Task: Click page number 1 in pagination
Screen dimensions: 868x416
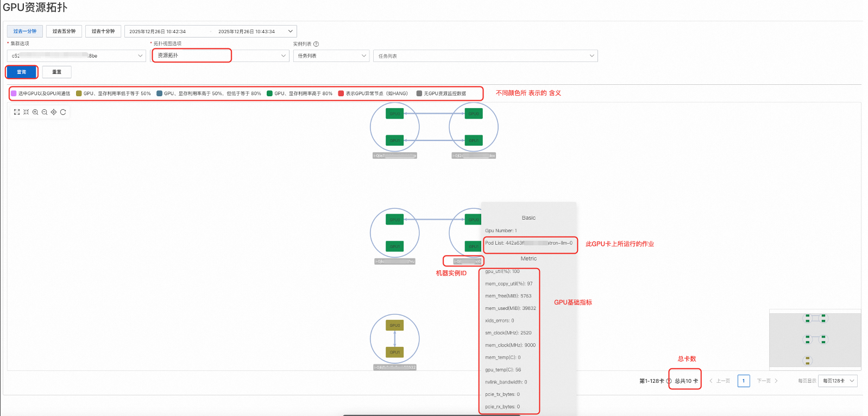Action: (x=744, y=381)
